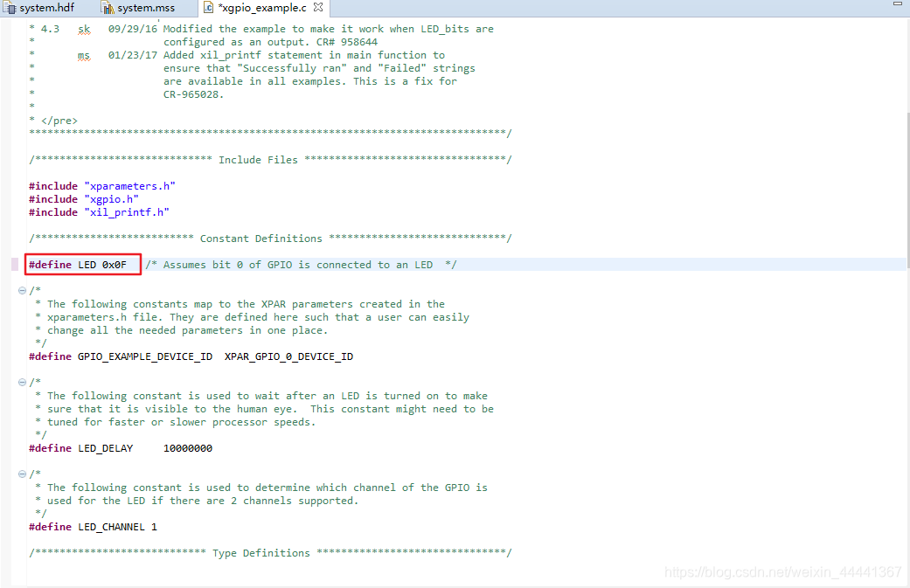Click the underlined 'sk' author initials
Screen dimensions: 910x588
tap(84, 29)
